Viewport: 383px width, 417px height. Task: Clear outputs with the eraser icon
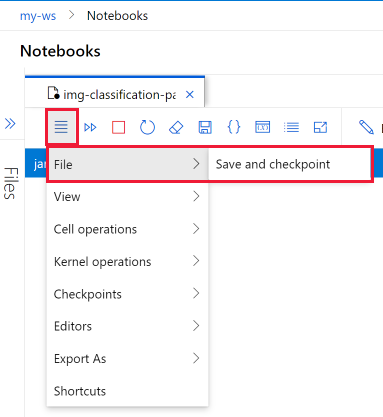pyautogui.click(x=176, y=127)
